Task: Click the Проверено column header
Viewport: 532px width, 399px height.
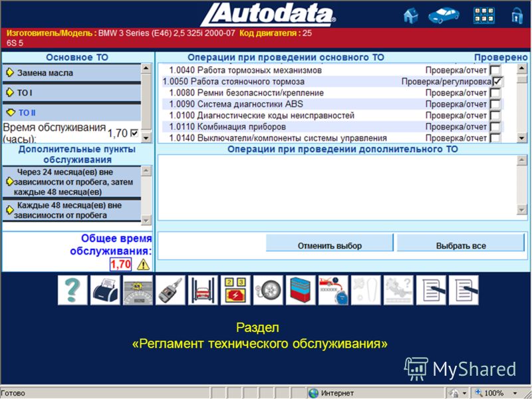Action: point(501,57)
